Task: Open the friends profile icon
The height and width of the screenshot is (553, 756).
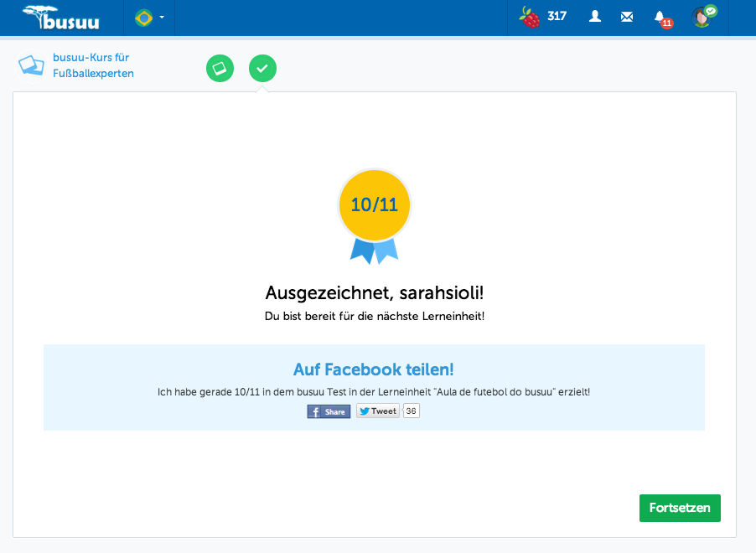Action: (595, 17)
